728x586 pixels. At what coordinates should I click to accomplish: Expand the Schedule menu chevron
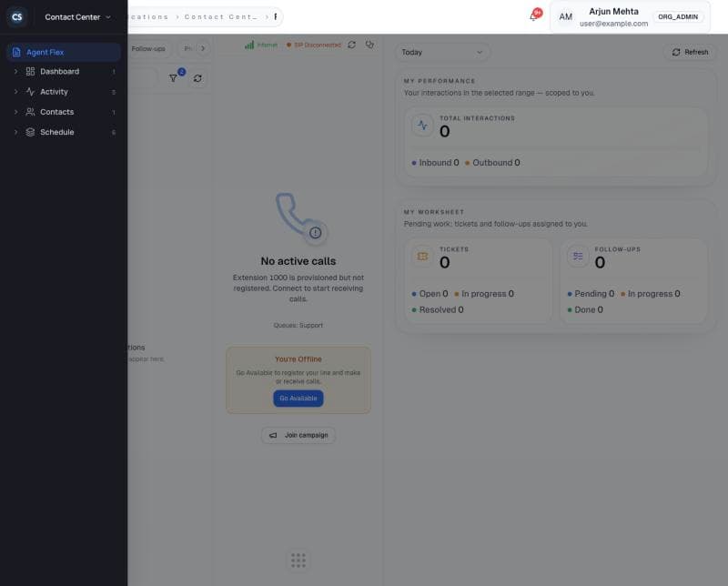click(15, 132)
